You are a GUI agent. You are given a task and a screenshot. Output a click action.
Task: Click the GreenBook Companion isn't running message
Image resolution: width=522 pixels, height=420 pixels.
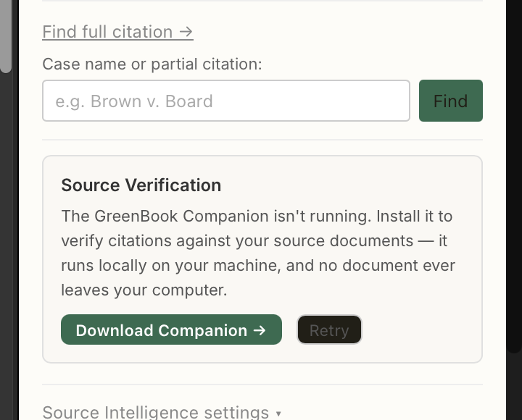(x=258, y=253)
